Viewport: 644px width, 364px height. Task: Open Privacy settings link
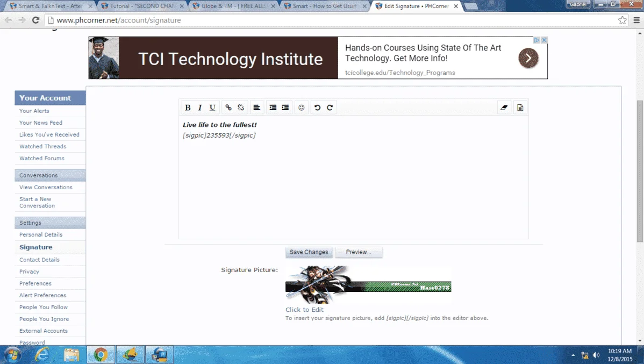click(x=29, y=272)
